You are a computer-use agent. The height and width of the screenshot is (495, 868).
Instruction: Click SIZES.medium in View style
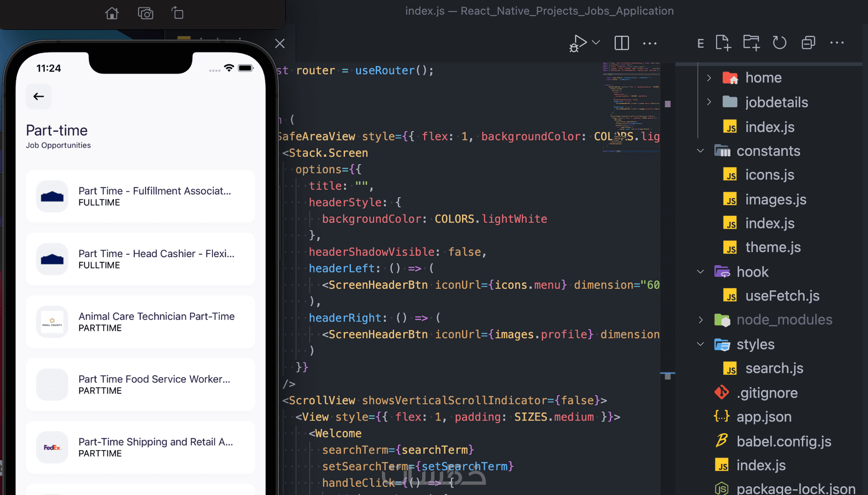tap(554, 417)
